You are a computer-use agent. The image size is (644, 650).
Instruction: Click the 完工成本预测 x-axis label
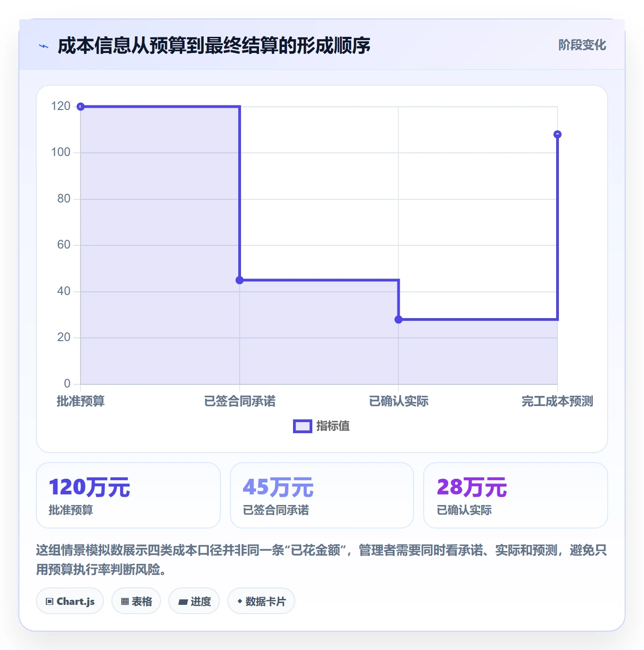pos(558,401)
